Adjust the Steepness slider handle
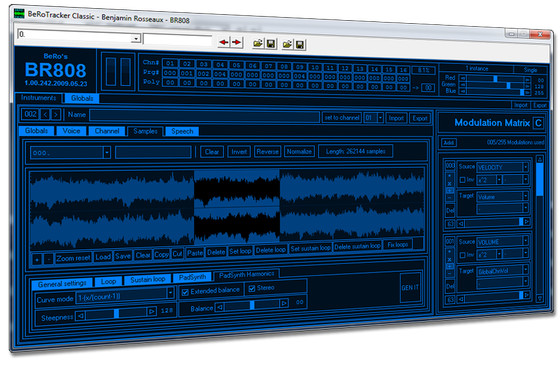Viewport: 560px width, 366px height. point(116,314)
